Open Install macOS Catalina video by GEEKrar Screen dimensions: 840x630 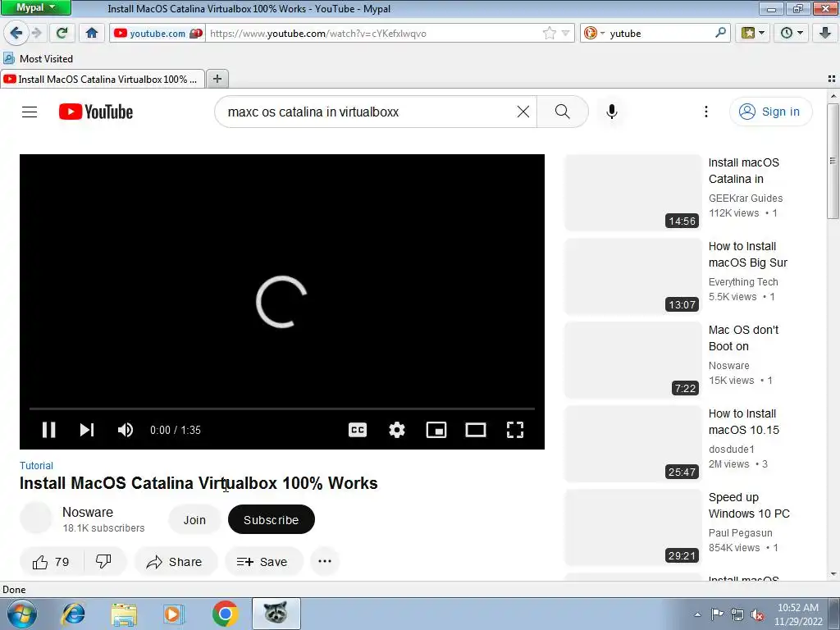tap(743, 171)
